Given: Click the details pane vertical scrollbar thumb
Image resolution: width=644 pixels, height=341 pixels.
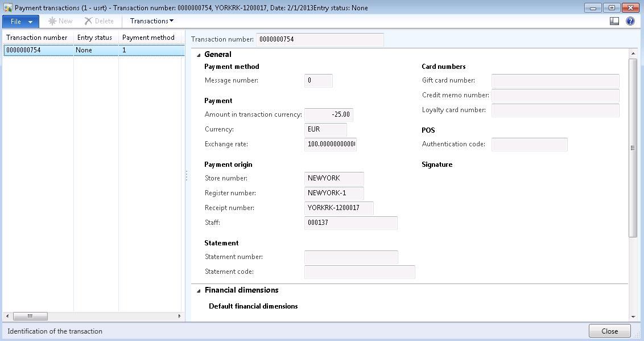Looking at the screenshot, I should [633, 148].
